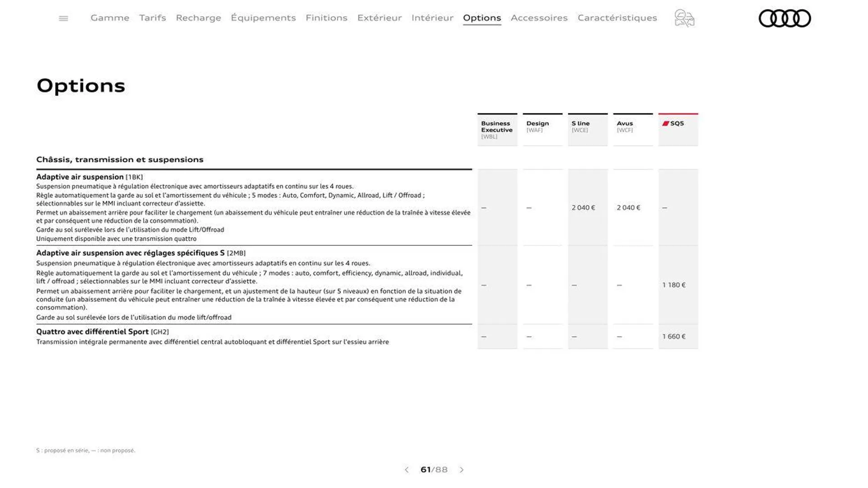Select the Avus [WCF] column header
Image resolution: width=868 pixels, height=488 pixels.
(x=633, y=130)
